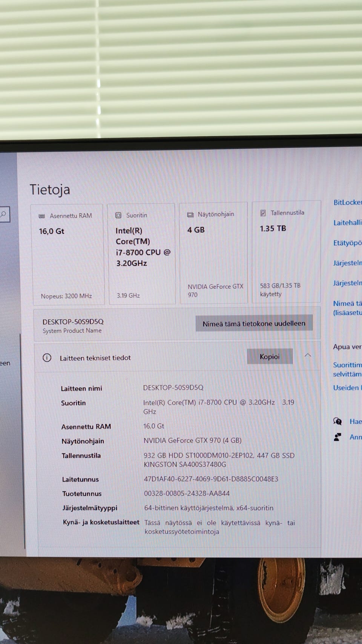Click the Nopeus: 3200 MHz text
The width and height of the screenshot is (362, 644).
66,296
